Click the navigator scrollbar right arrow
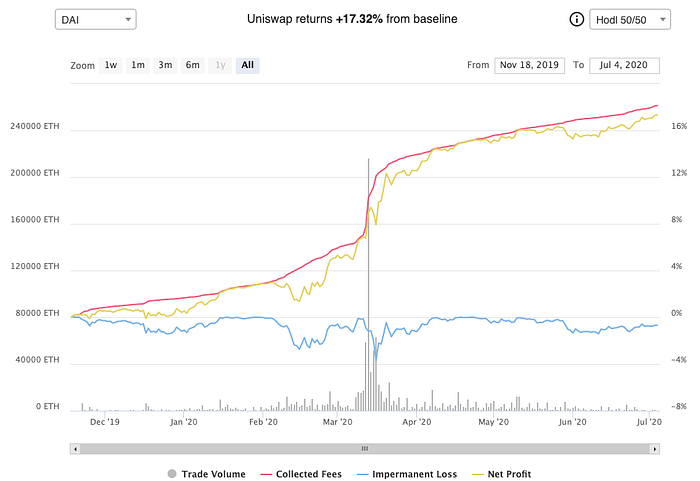The height and width of the screenshot is (481, 700). (x=655, y=449)
